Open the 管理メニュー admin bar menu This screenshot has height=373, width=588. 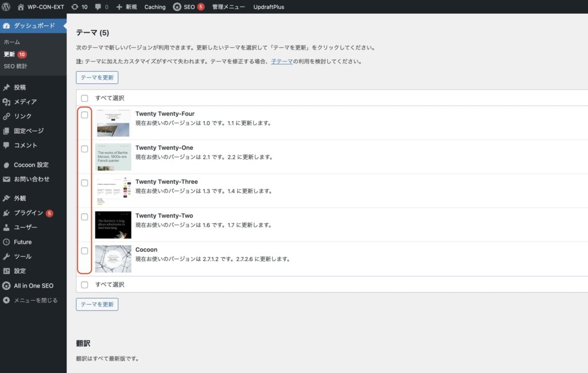[x=228, y=7]
